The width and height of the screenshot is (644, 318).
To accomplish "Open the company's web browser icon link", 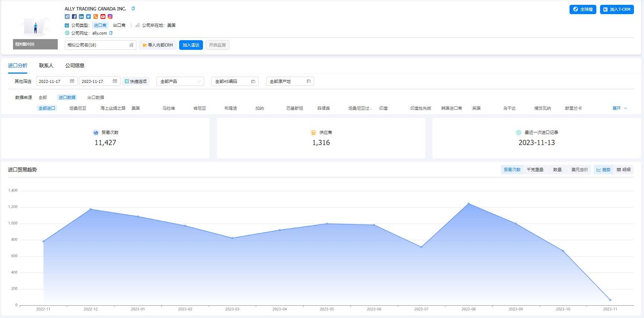I will click(x=67, y=16).
